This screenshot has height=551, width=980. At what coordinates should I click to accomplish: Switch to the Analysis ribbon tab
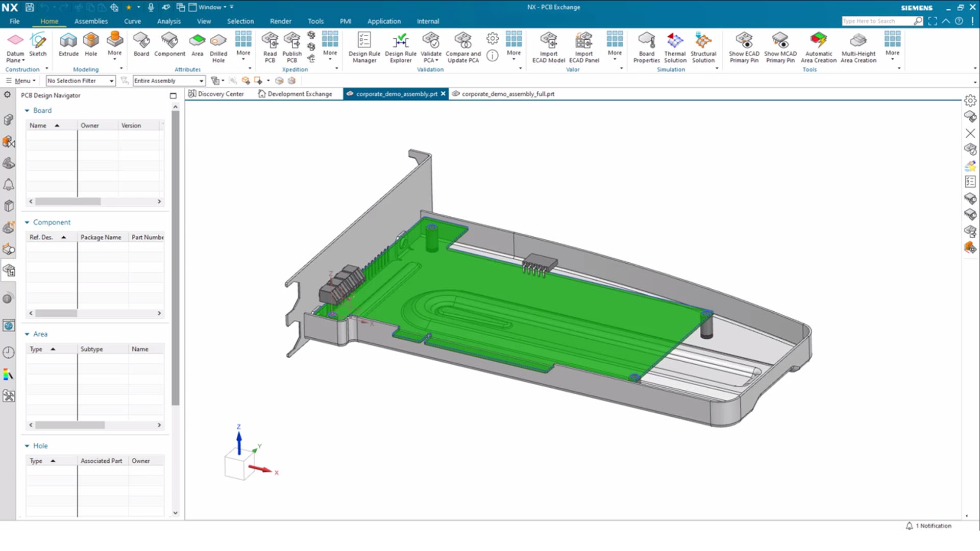[169, 21]
